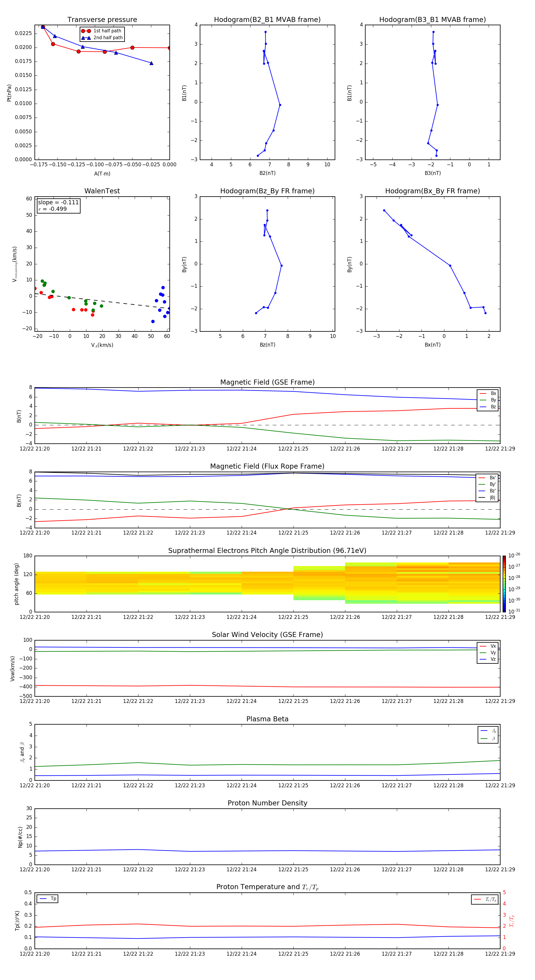Click the "V_A(km/s)" x-axis label
This screenshot has height=980, width=535.
pyautogui.click(x=102, y=345)
